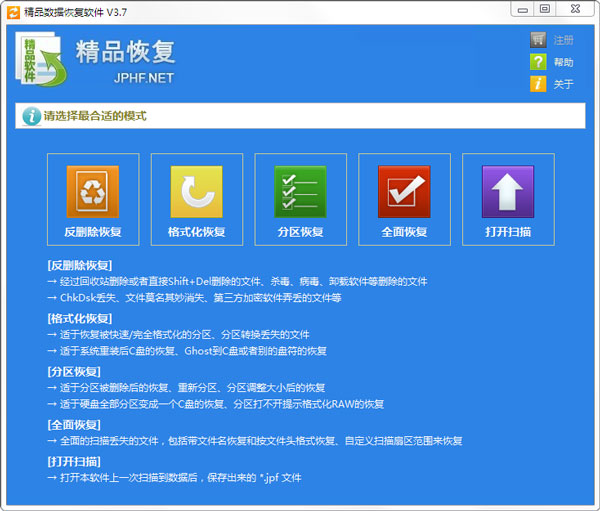Choose the 全面恢复 button label
The image size is (600, 511).
404,232
